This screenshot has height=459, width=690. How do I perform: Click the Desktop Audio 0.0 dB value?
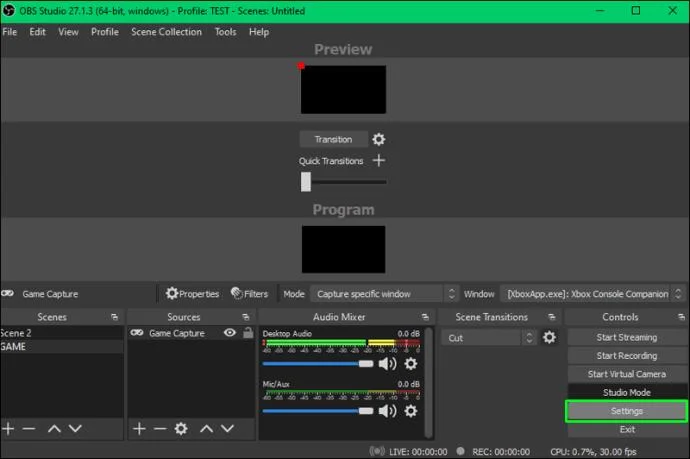(x=408, y=334)
